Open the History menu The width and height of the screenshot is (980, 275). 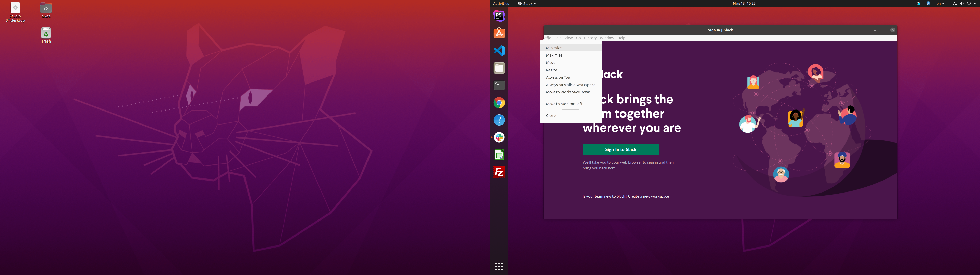[x=590, y=38]
